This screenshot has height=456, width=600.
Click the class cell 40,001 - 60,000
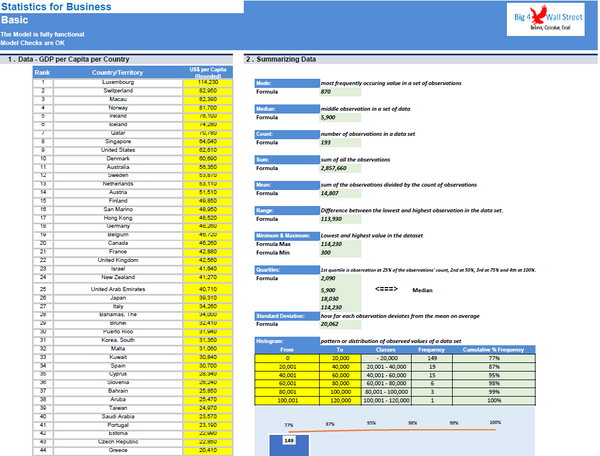pyautogui.click(x=386, y=375)
